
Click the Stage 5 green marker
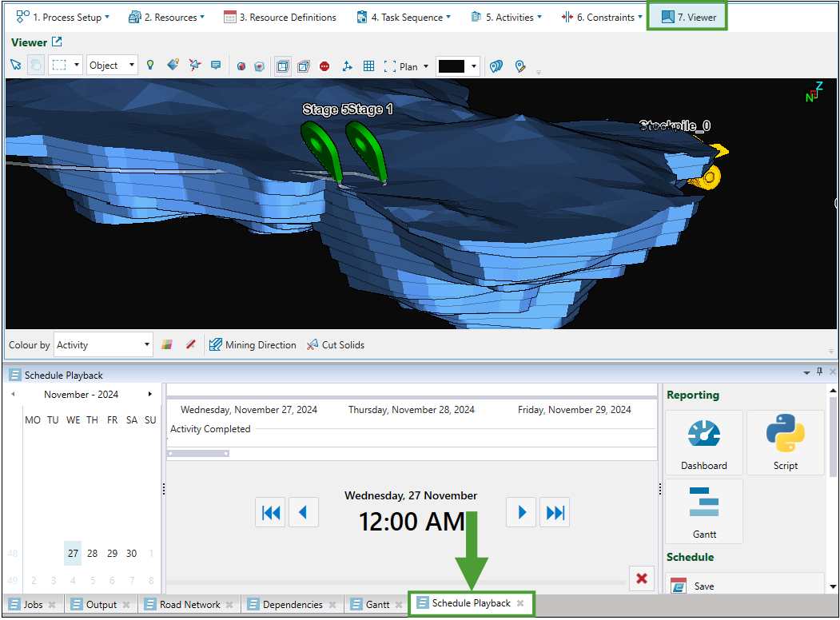click(320, 151)
